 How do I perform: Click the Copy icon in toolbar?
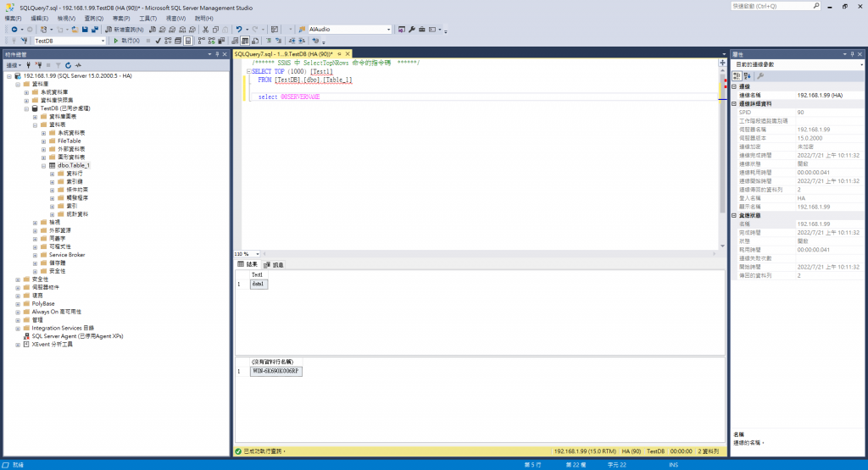(215, 30)
